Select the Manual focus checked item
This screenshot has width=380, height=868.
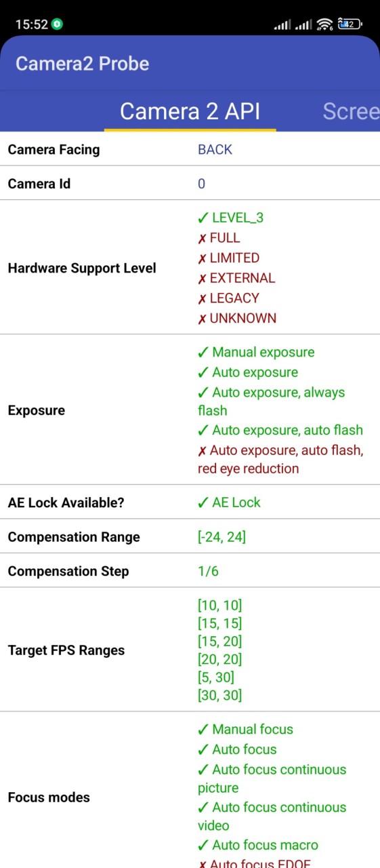coord(245,730)
